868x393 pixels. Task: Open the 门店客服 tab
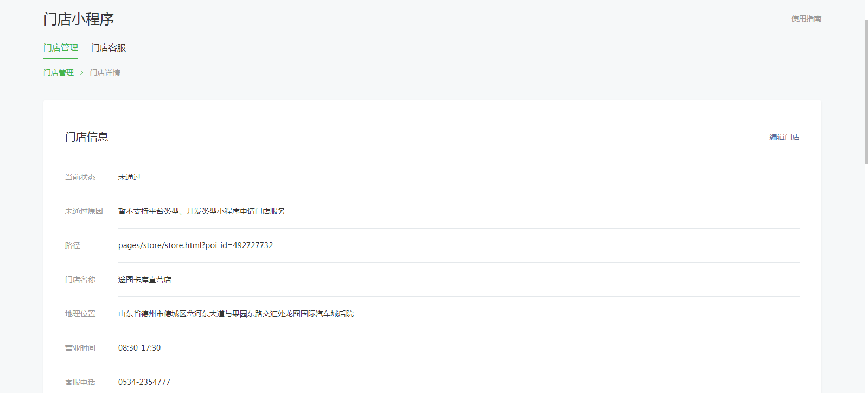coord(108,48)
